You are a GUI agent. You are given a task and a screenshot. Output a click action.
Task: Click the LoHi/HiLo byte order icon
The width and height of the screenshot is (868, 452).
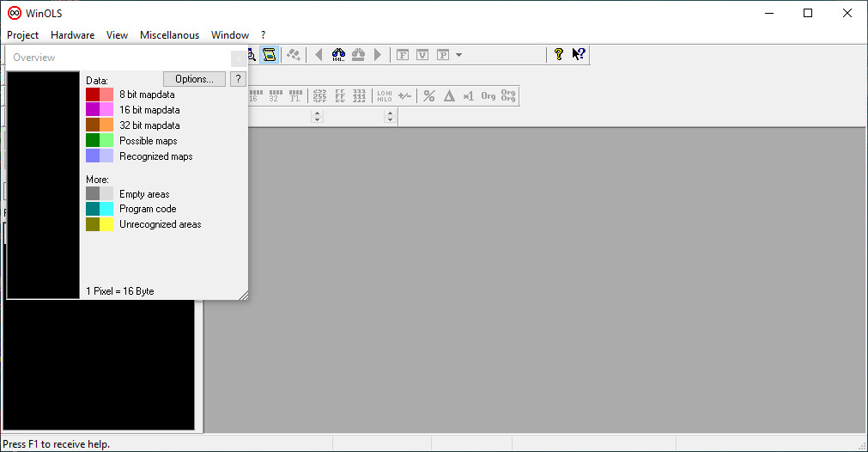[384, 96]
